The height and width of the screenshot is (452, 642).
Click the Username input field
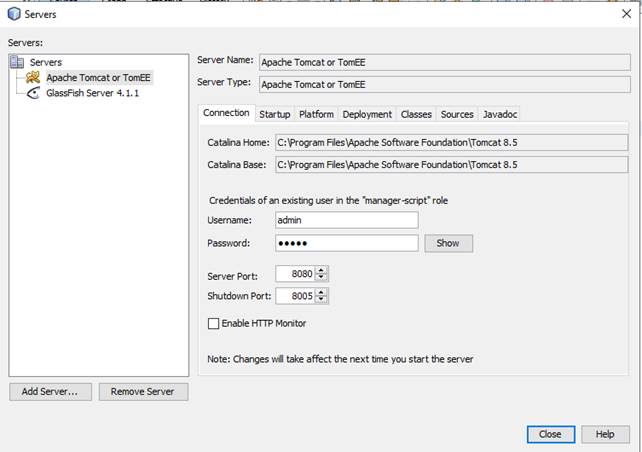pos(347,220)
